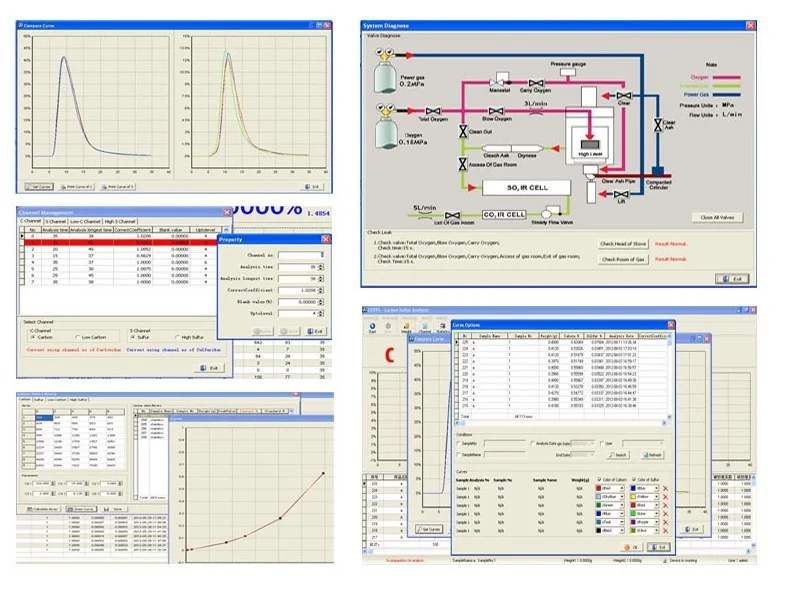The width and height of the screenshot is (800, 589).
Task: Select the Low Carbon radio button
Action: tap(80, 337)
